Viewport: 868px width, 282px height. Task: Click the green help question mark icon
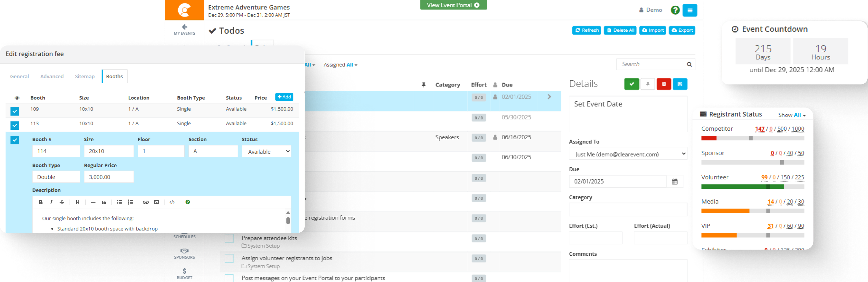click(x=675, y=10)
